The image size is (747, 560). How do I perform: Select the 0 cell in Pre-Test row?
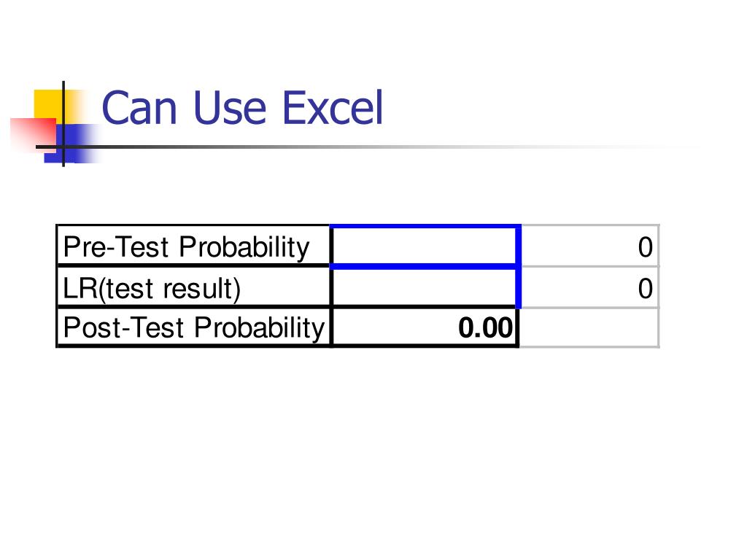click(x=589, y=247)
